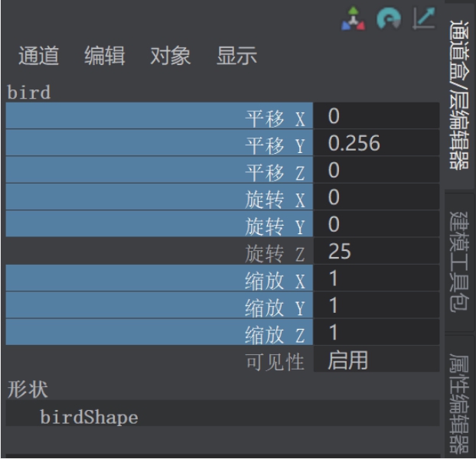This screenshot has width=476, height=459.
Task: Click the 缩放 X value field
Action: tap(375, 279)
